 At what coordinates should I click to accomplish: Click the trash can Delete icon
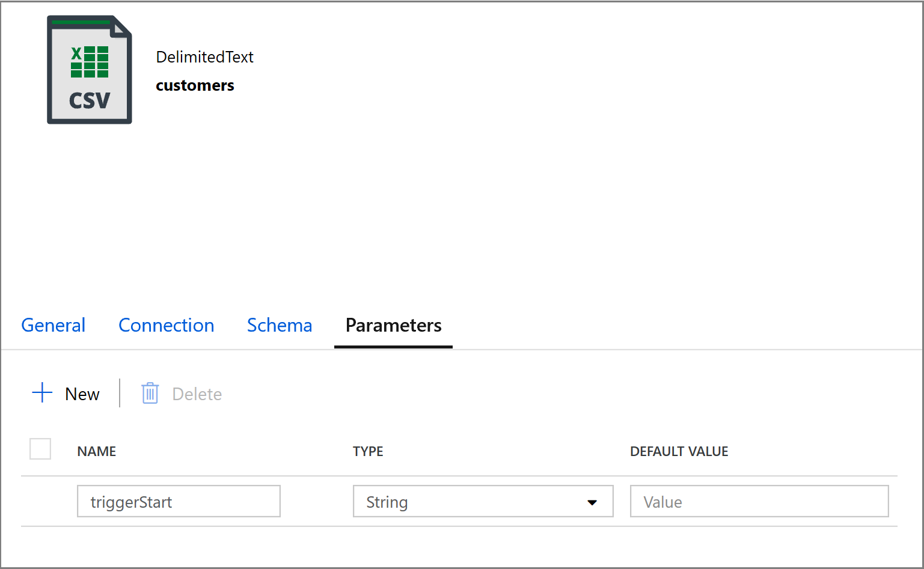149,393
